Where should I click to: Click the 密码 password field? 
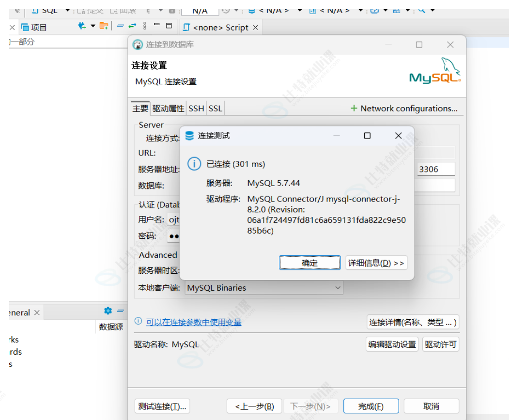point(173,236)
